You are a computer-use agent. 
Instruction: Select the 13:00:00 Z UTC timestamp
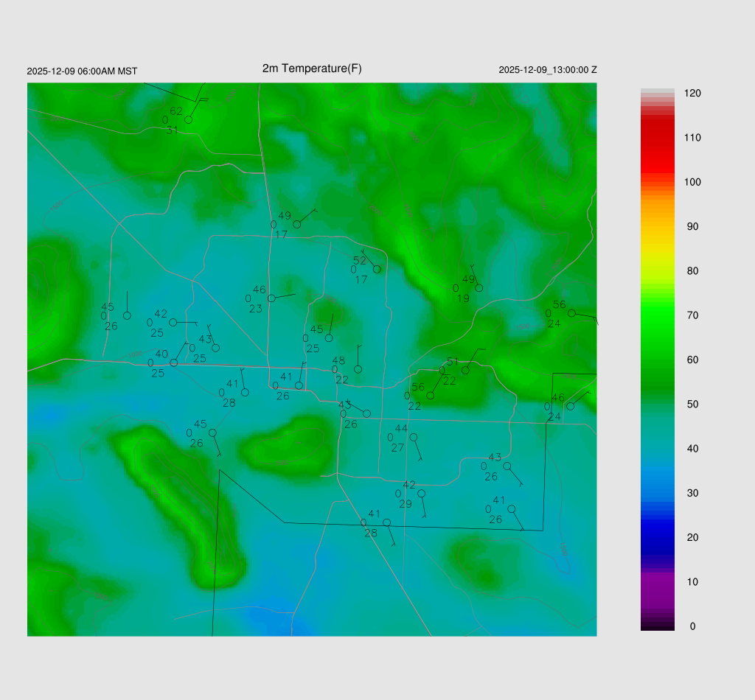pos(548,70)
